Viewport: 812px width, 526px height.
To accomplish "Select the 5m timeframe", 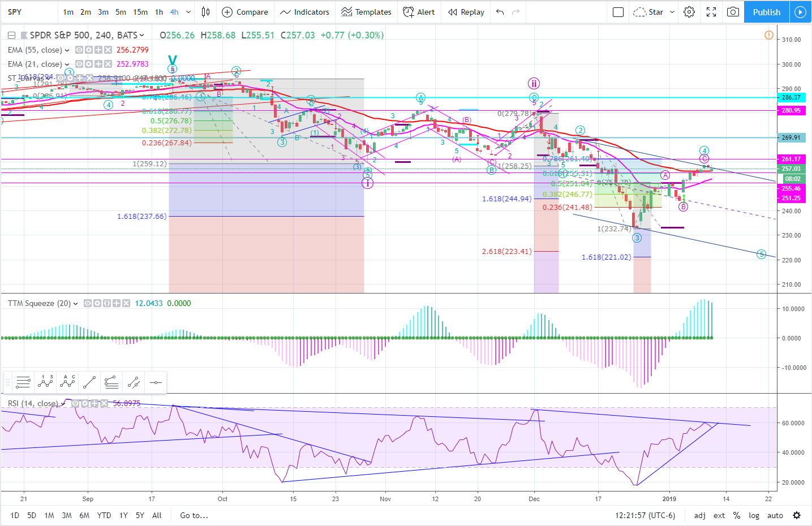I will [x=121, y=12].
